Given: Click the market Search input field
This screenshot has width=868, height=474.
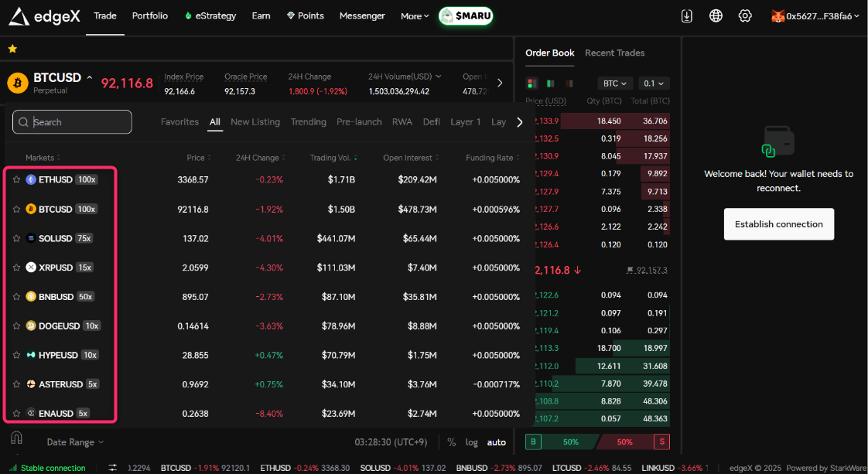Looking at the screenshot, I should (x=72, y=122).
